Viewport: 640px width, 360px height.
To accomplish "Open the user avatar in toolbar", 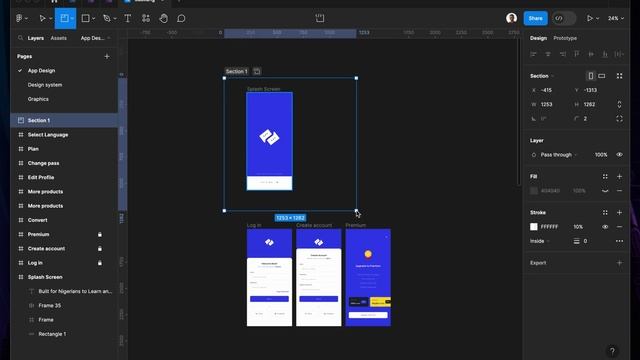I will 511,18.
